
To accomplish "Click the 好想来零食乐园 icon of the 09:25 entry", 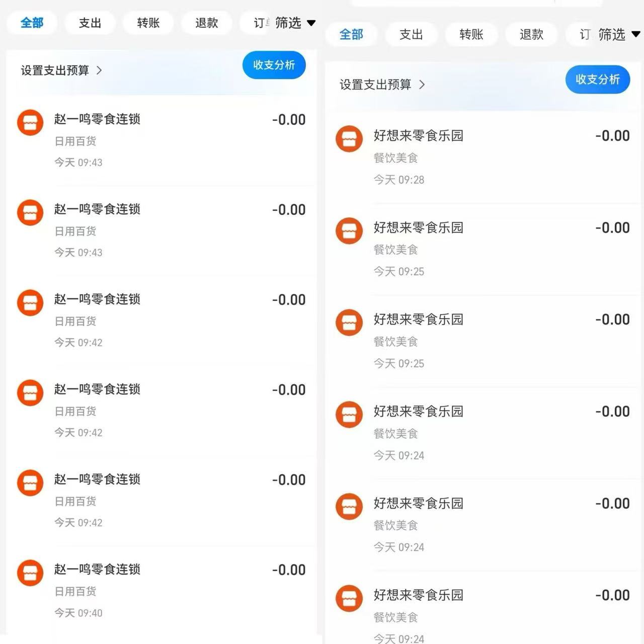I will coord(349,231).
